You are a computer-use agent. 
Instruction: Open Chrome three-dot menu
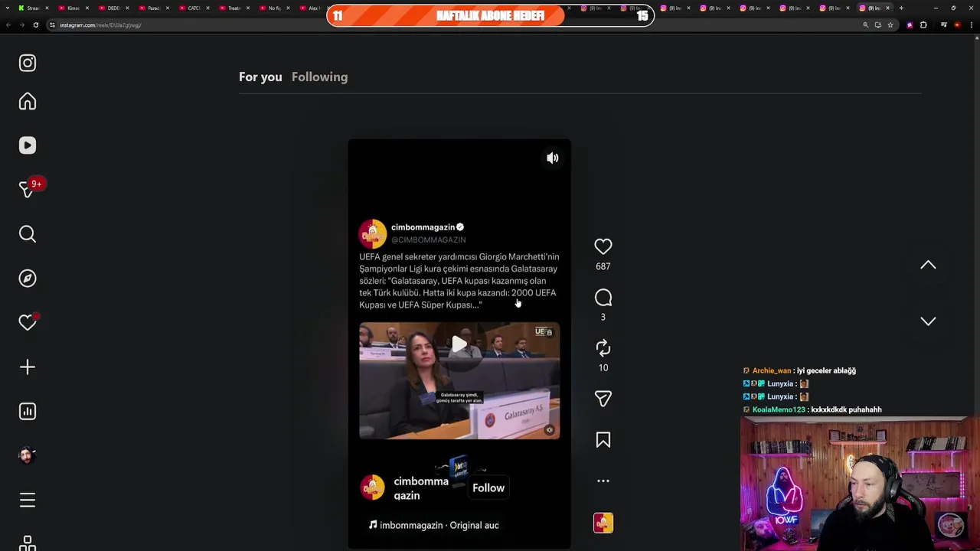pyautogui.click(x=973, y=24)
